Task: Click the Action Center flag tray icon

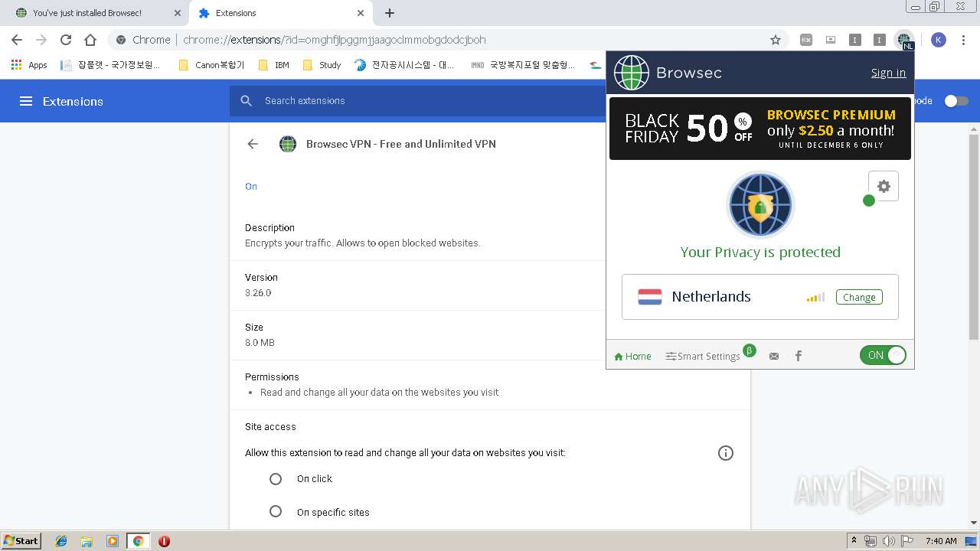Action: (x=907, y=541)
